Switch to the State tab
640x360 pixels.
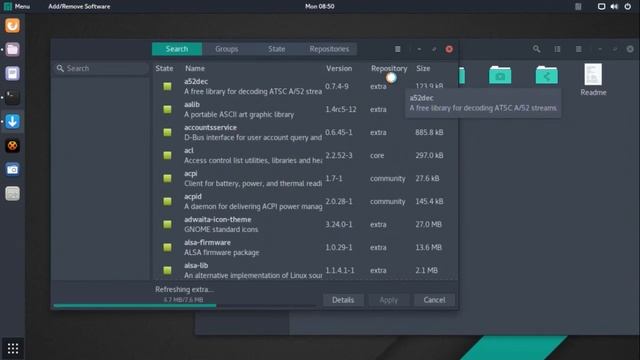[276, 49]
